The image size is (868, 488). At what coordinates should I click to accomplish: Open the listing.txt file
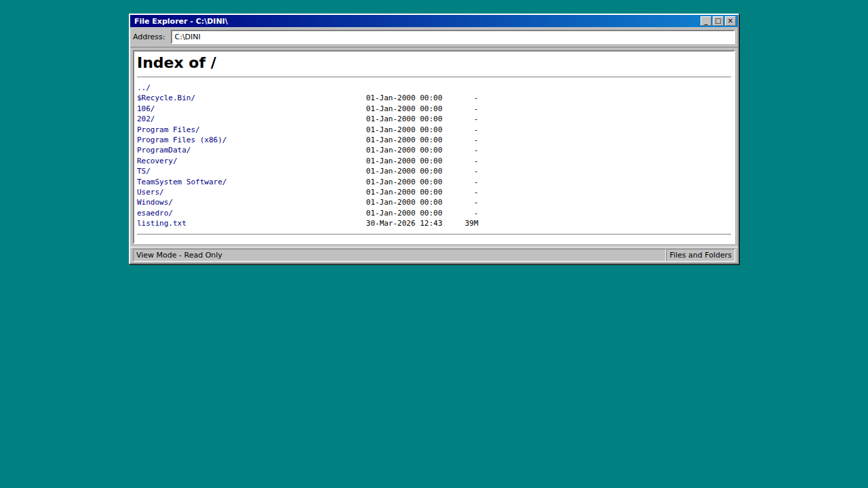[161, 223]
